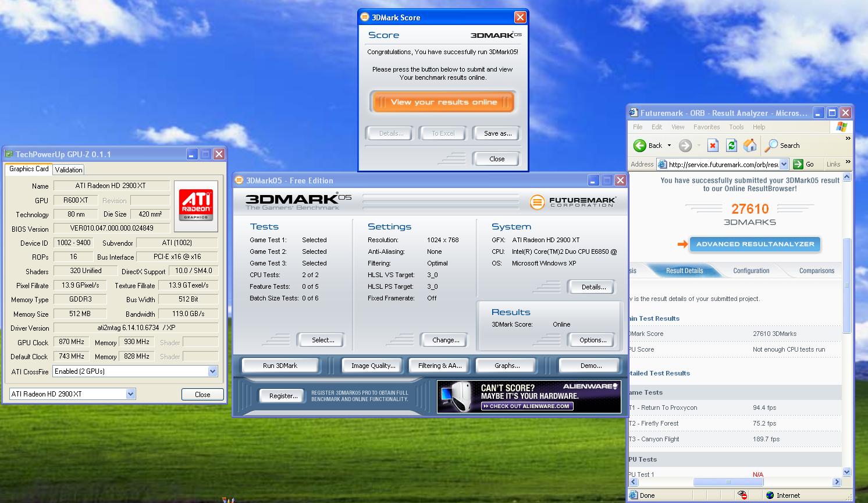Viewport: 868px width, 503px height.
Task: Go to the browser Home page icon
Action: tap(750, 146)
